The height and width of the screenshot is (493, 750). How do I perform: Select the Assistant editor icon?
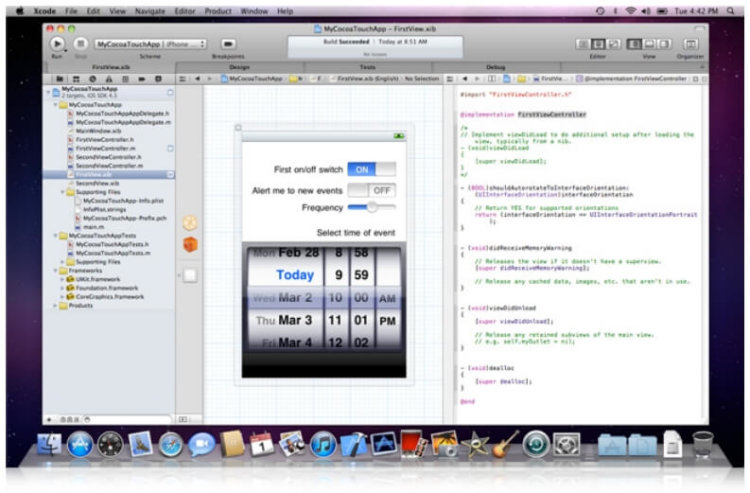(x=598, y=44)
